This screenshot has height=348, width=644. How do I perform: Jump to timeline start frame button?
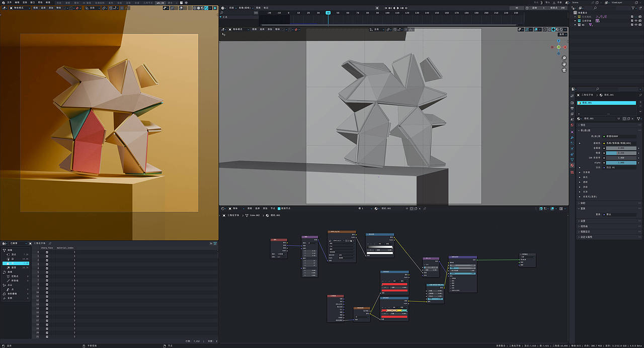(385, 8)
